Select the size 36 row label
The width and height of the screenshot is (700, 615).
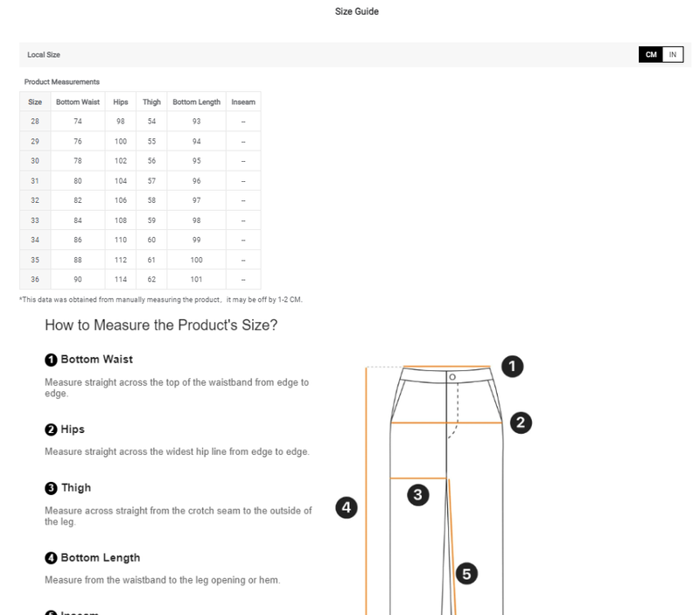[x=35, y=279]
